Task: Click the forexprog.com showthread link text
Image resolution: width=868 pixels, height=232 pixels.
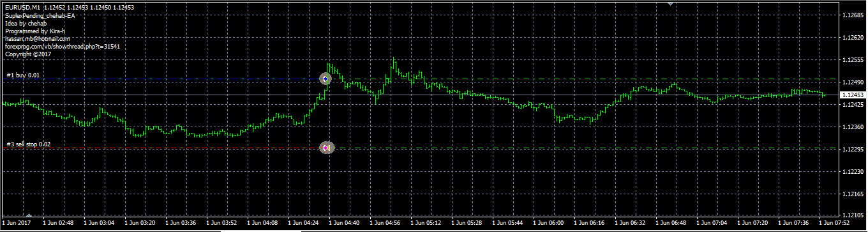Action: pos(63,47)
